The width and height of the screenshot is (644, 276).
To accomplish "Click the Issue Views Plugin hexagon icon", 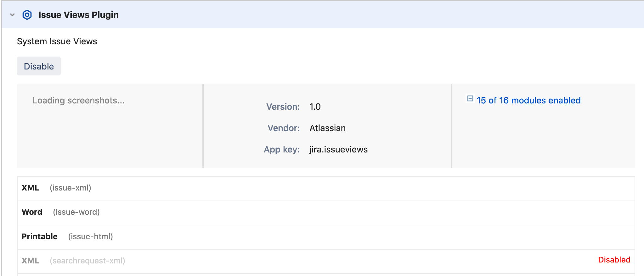I will tap(27, 15).
